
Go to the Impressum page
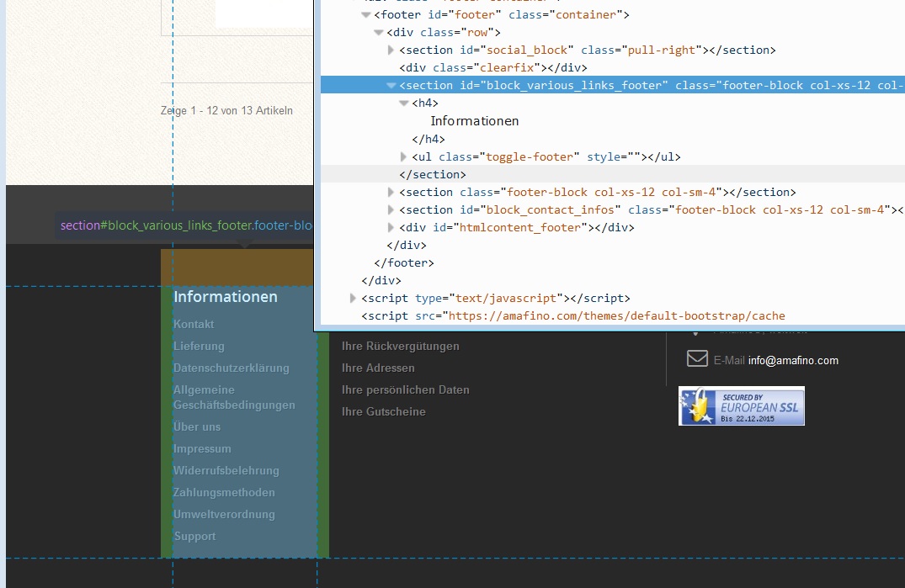pos(202,449)
